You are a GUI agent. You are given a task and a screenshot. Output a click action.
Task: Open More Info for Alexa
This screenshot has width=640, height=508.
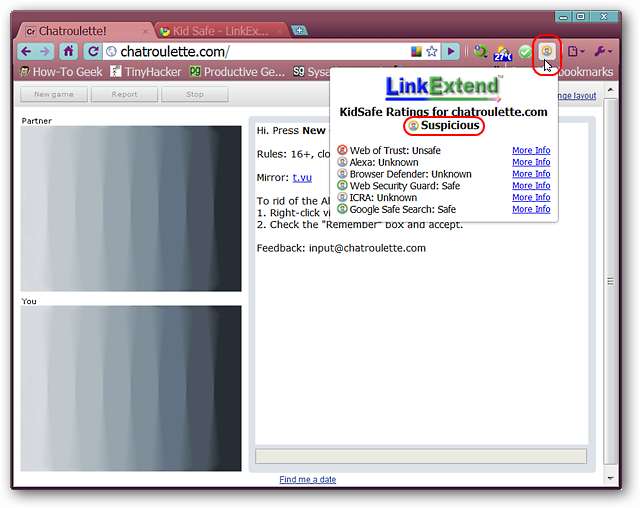point(531,162)
